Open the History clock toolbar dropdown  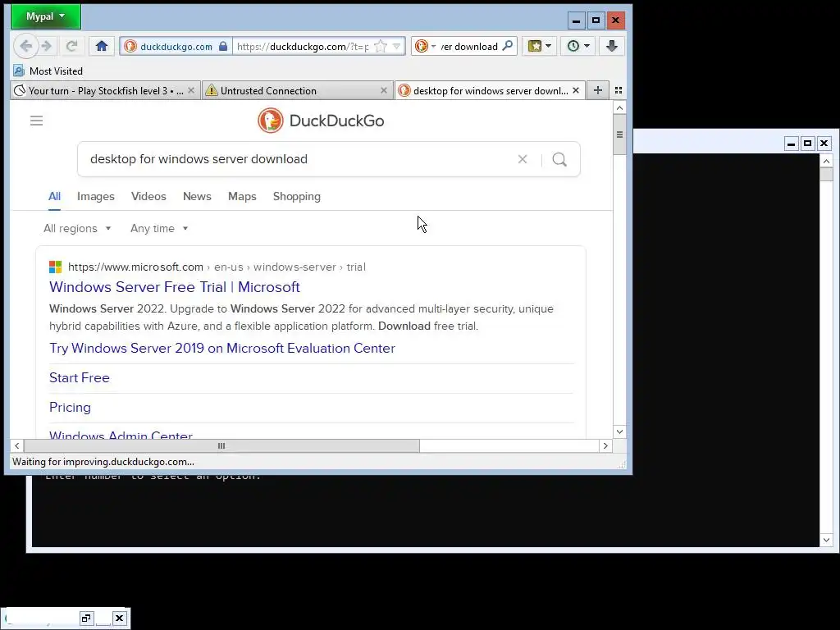(x=578, y=46)
